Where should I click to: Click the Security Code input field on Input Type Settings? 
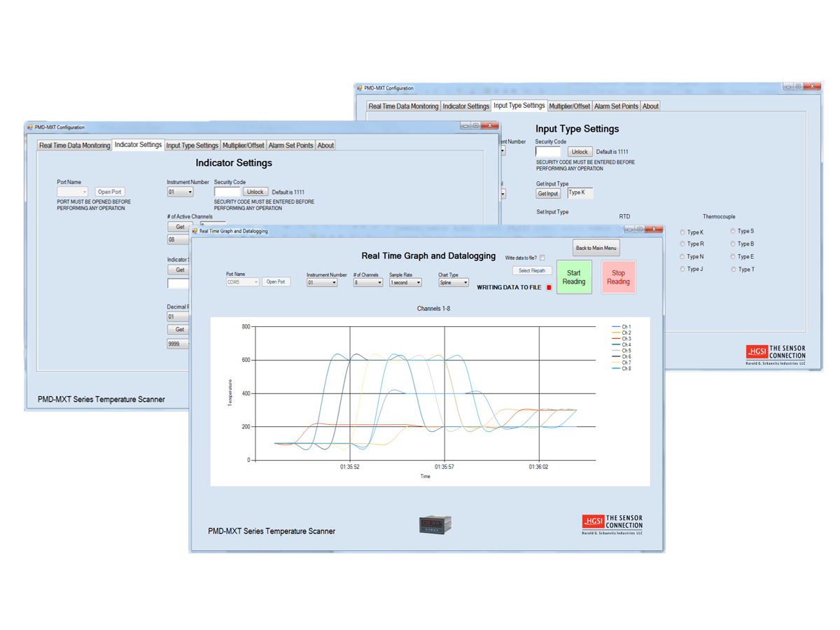pyautogui.click(x=547, y=151)
